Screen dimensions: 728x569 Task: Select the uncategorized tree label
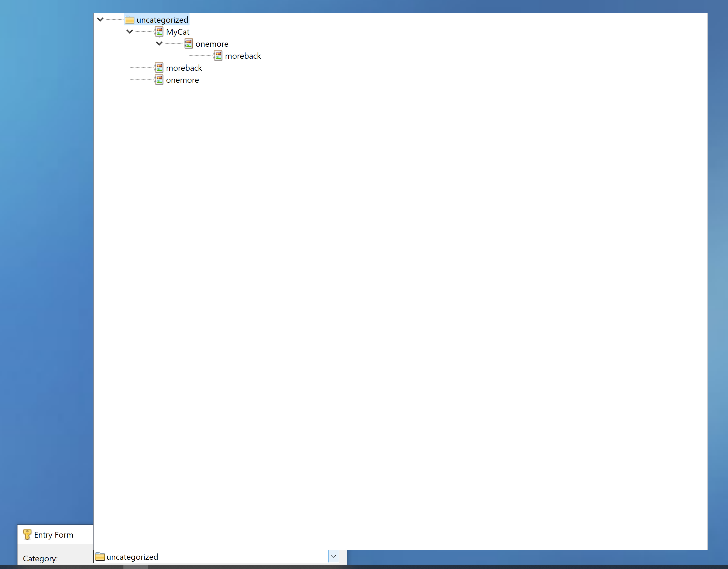[x=162, y=20]
